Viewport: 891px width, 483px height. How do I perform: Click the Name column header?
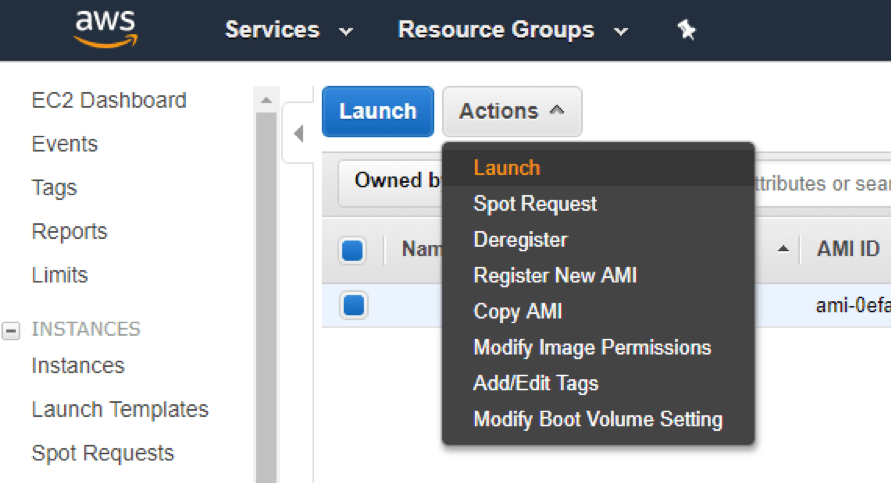[421, 248]
